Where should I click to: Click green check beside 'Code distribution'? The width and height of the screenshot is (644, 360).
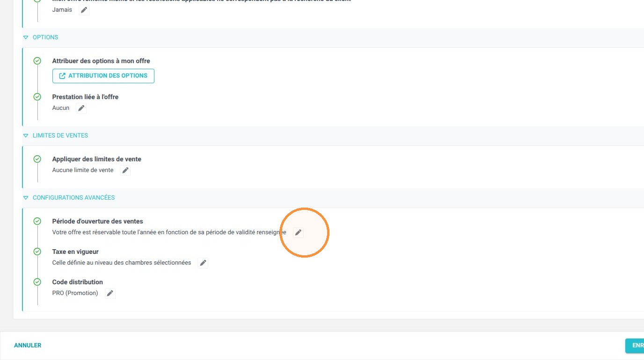coord(37,282)
